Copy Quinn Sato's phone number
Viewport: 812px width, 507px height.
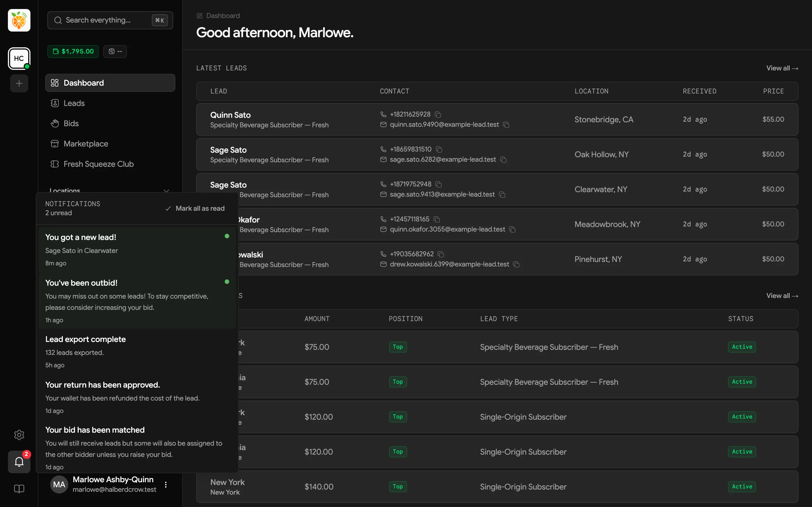pos(438,115)
